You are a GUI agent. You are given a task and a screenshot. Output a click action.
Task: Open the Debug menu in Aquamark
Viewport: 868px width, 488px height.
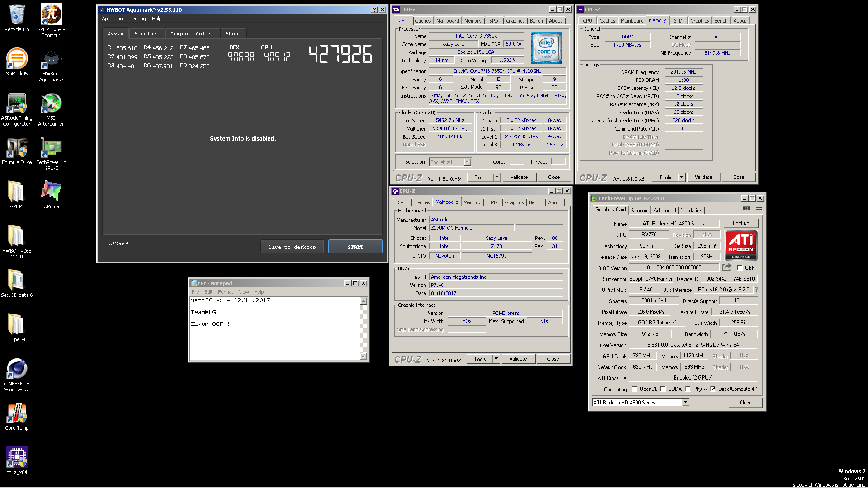click(138, 19)
